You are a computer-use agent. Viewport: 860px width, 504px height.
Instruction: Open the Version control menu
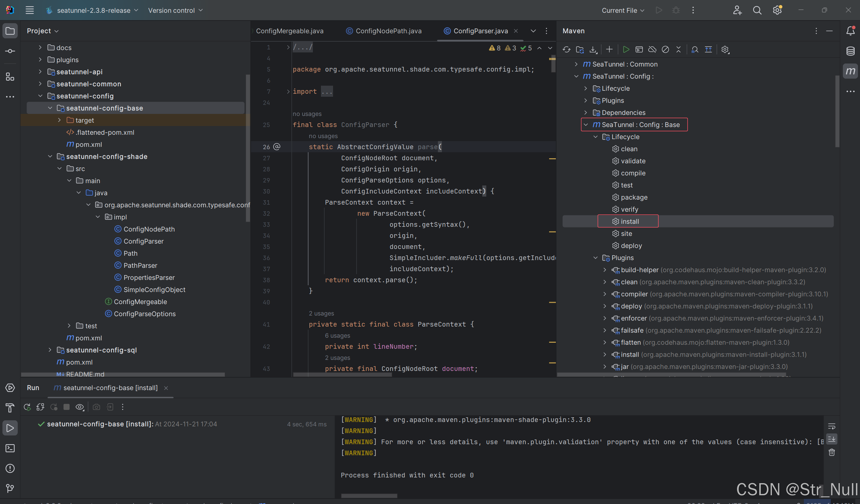click(x=175, y=10)
